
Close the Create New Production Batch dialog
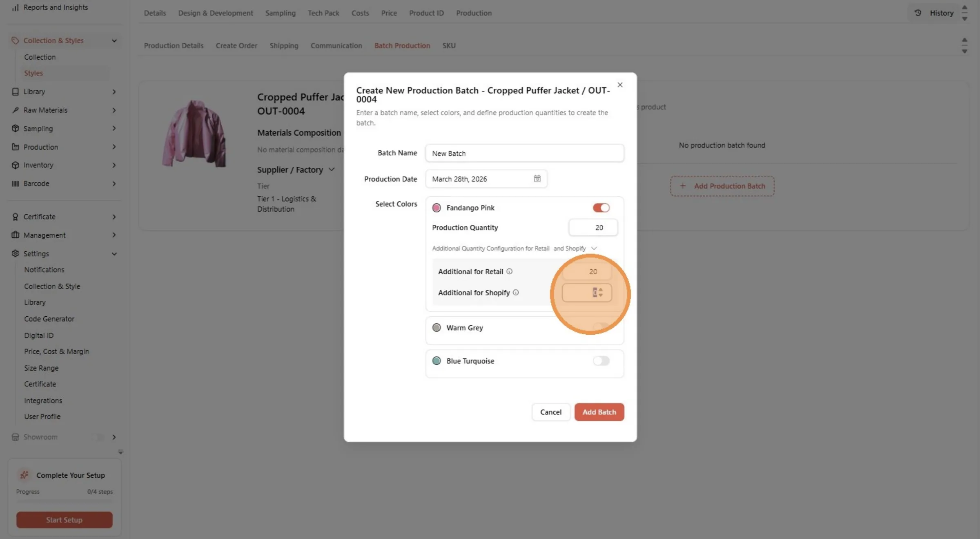pos(620,85)
